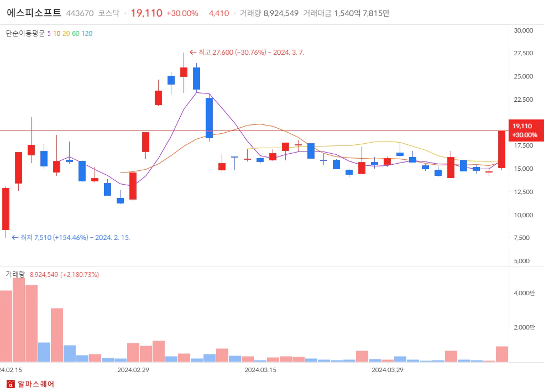Click the price change 4,410 value
The width and height of the screenshot is (544, 392).
pos(219,13)
